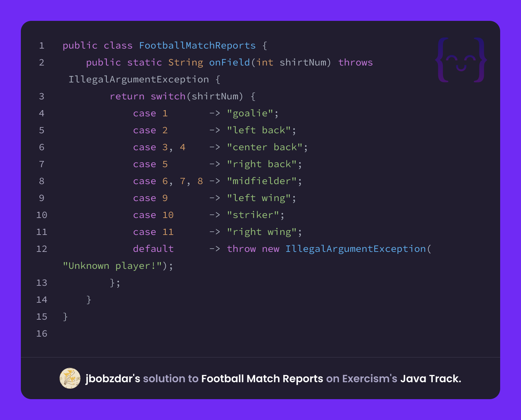Click the "midfielder" string

click(261, 181)
